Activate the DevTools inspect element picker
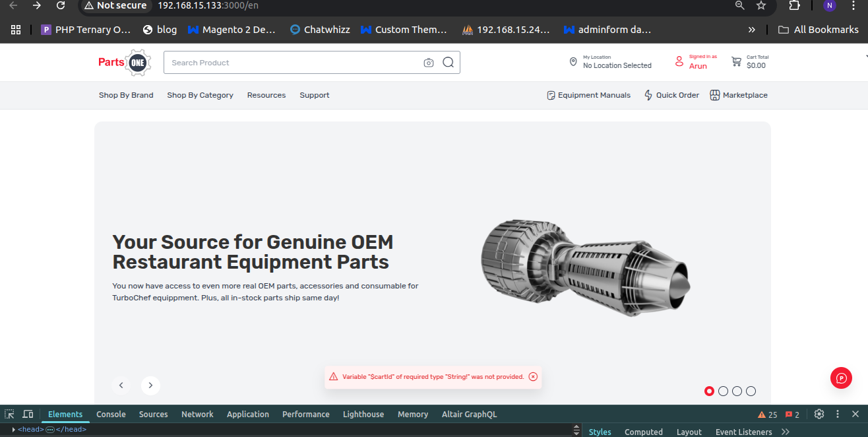This screenshot has width=868, height=437. click(x=10, y=414)
